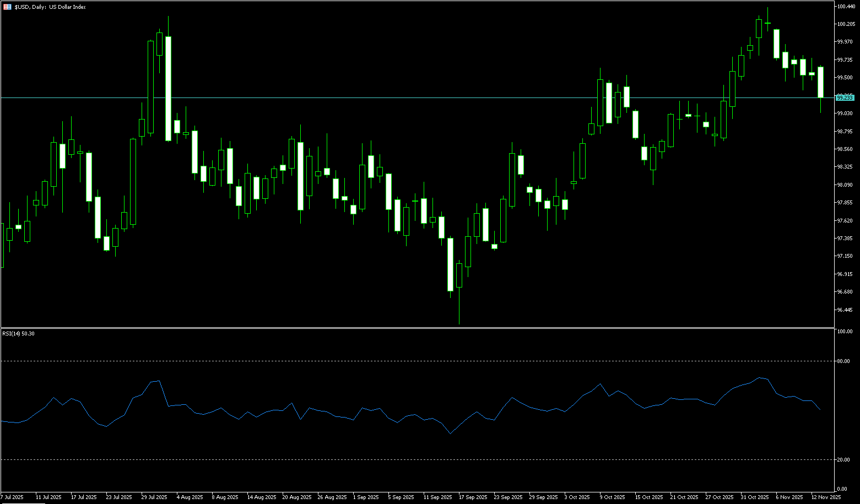Viewport: 860px width, 504px height.
Task: Click the 99.500 price scale label
Action: tap(845, 78)
